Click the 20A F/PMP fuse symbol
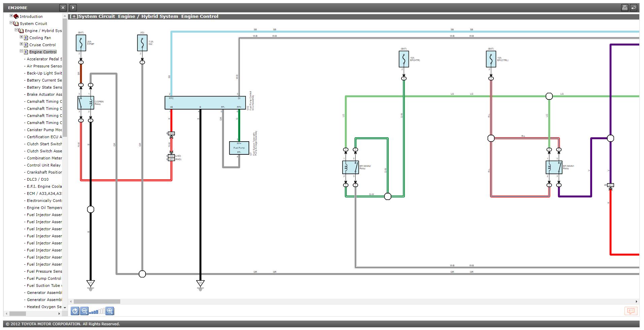 pos(81,43)
